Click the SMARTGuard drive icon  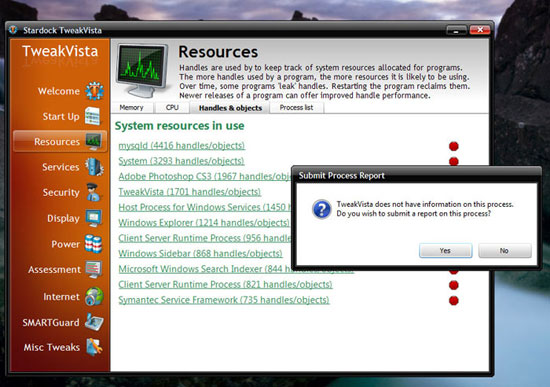pos(94,322)
